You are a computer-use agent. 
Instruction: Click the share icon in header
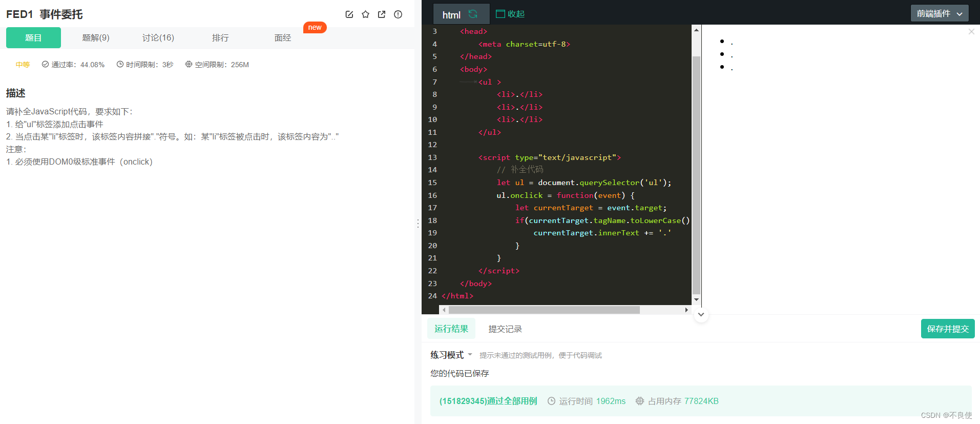tap(382, 14)
